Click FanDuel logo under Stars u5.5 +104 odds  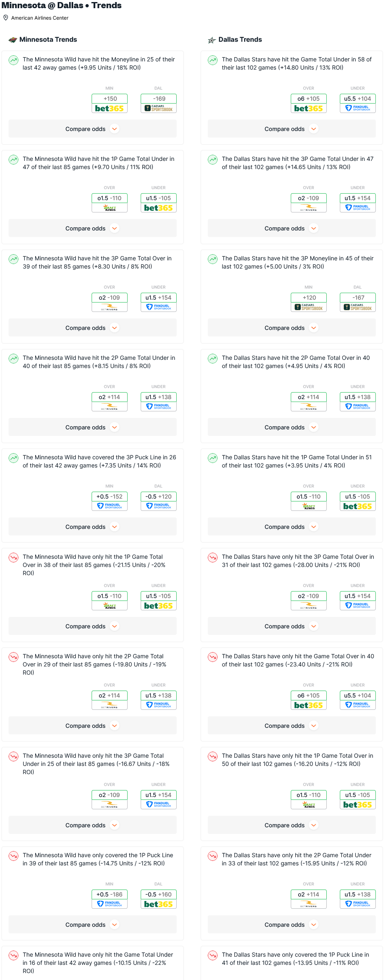(x=358, y=108)
